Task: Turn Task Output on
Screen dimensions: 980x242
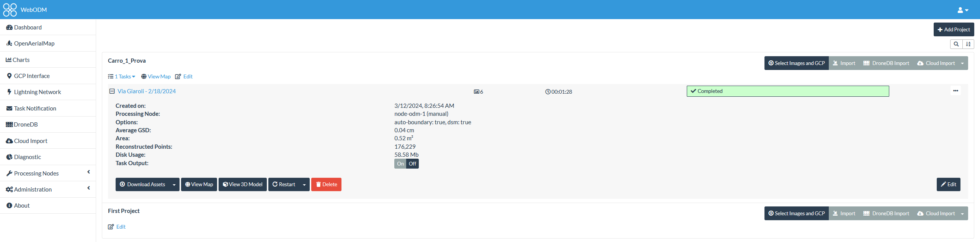Action: (400, 164)
